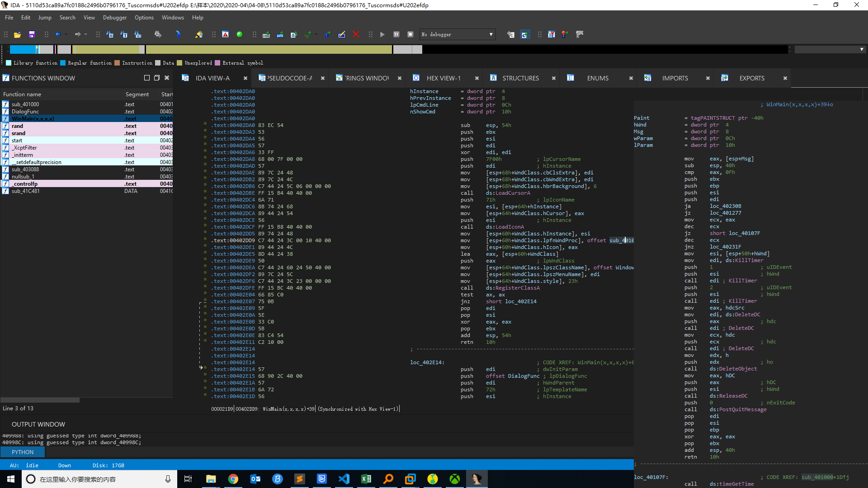This screenshot has height=488, width=868.
Task: Open Chrome from the taskbar
Action: [x=233, y=479]
